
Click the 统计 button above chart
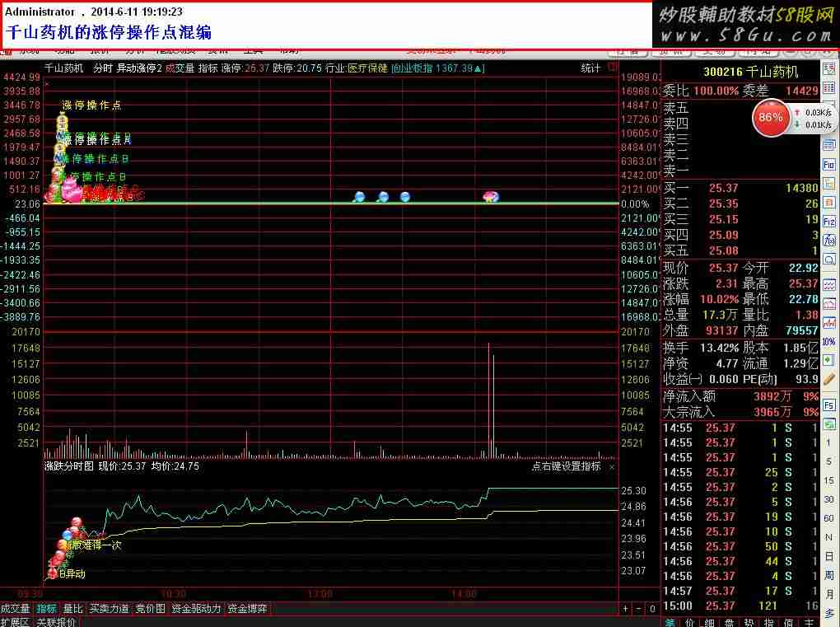(590, 68)
